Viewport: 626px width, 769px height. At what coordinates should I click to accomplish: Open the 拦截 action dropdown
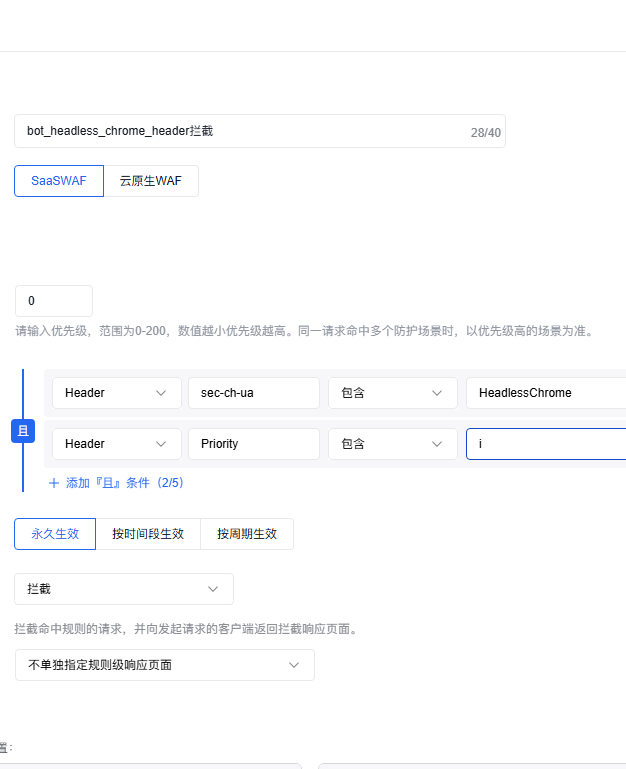(x=124, y=589)
